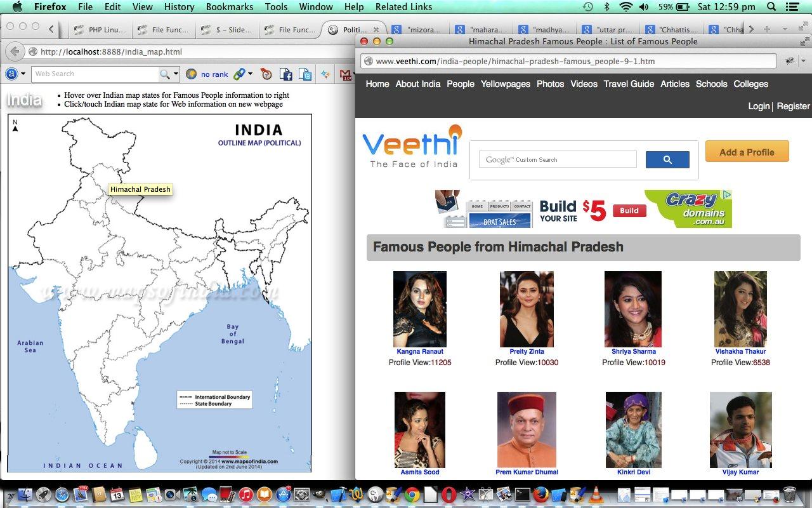Open Veethi 'Yellowpages' nav link
Viewport: 812px width, 508px height.
point(505,84)
